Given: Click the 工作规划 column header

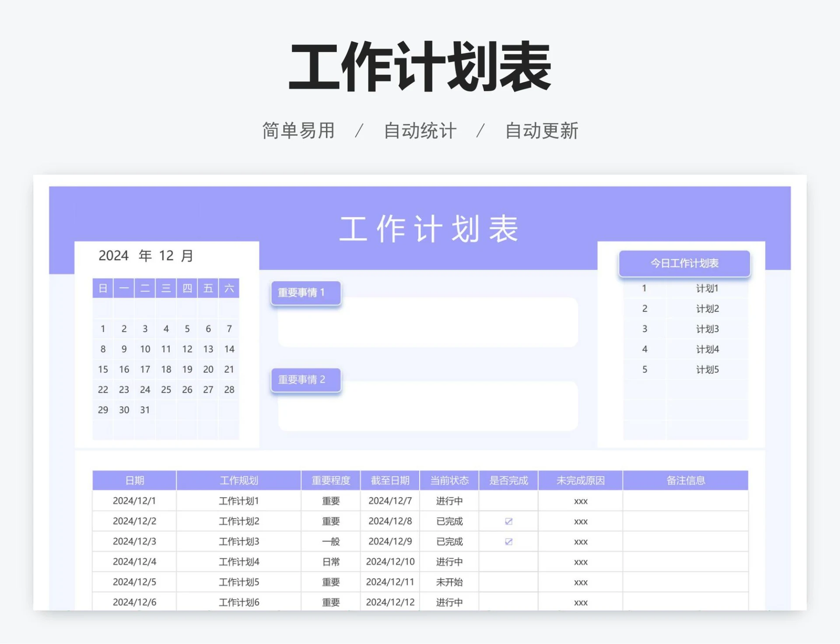Looking at the screenshot, I should 238,480.
